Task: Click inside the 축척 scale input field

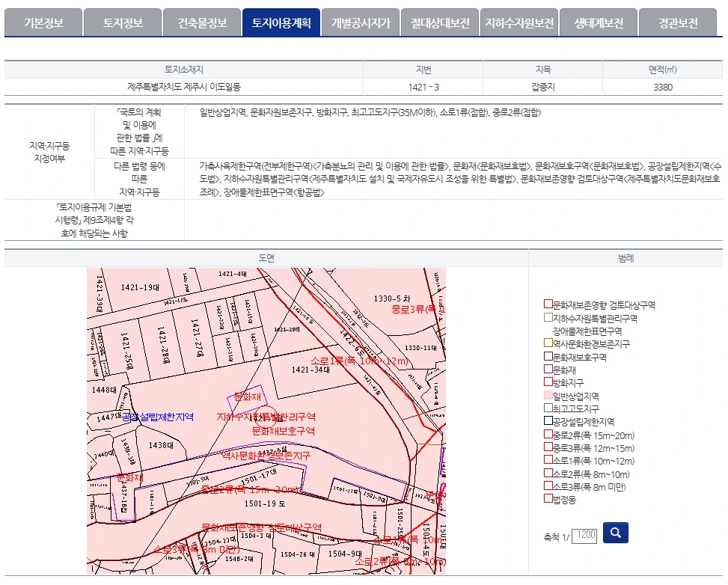Action: [584, 533]
